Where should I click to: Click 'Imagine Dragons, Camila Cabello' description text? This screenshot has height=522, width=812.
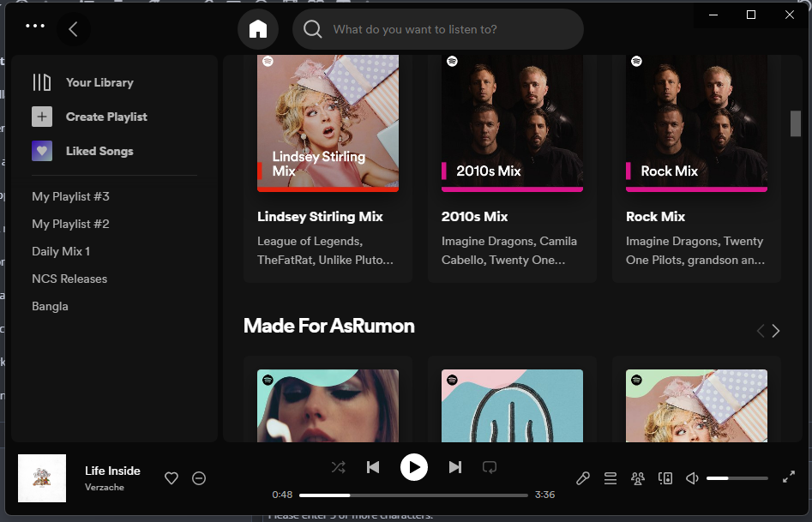tap(509, 250)
